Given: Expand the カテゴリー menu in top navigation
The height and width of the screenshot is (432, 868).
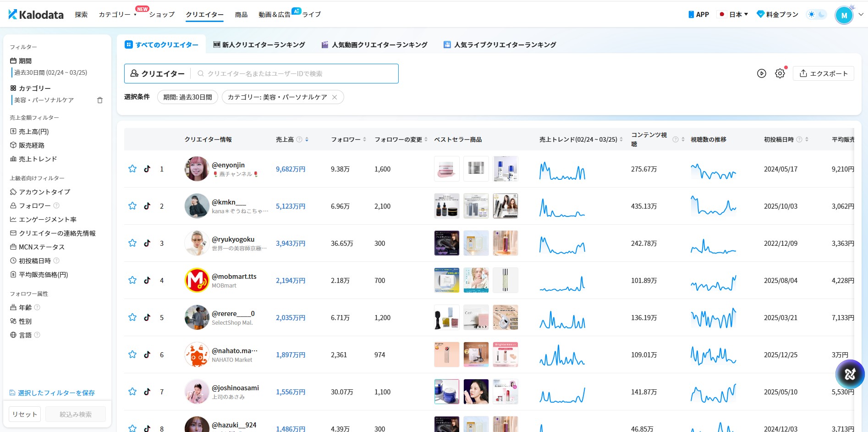Looking at the screenshot, I should [x=117, y=15].
